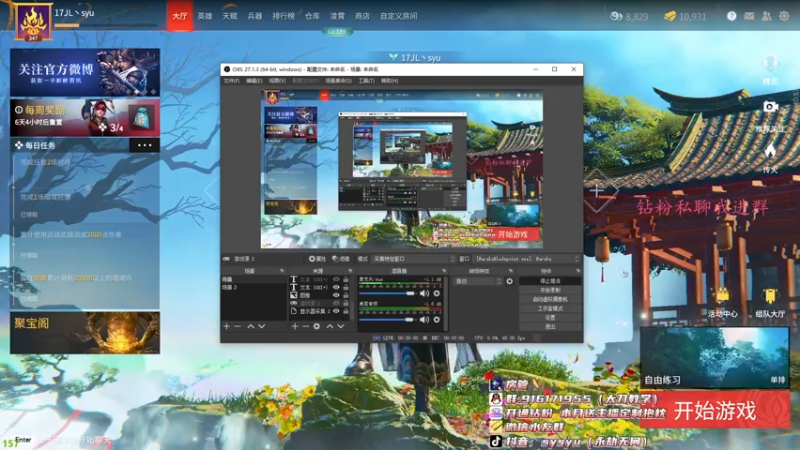Open the OBS 工具(T) menu

[x=366, y=81]
